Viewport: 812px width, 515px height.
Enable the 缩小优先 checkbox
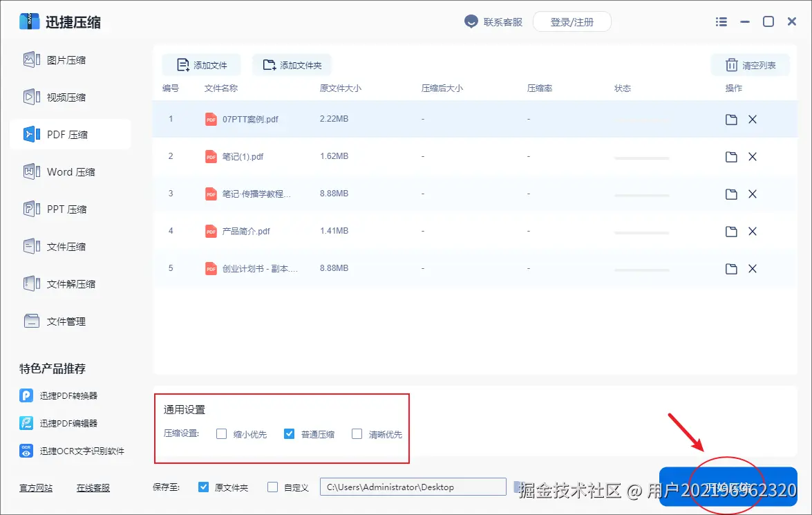[222, 433]
